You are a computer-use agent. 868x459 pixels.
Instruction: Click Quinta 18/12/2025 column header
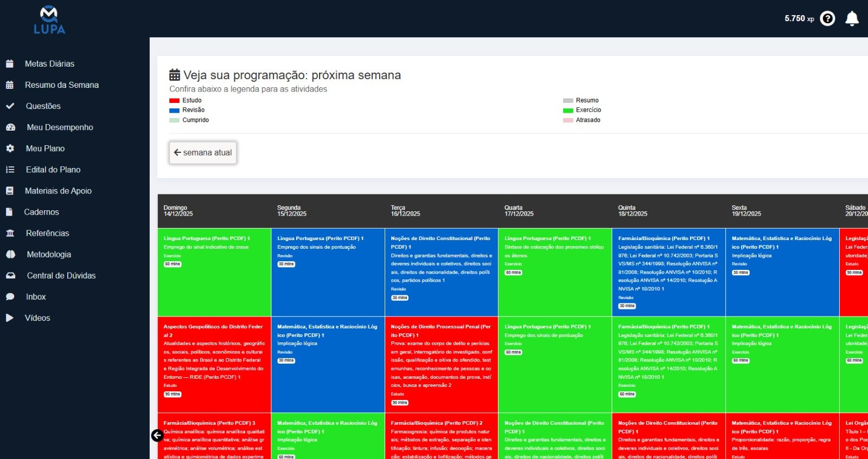pyautogui.click(x=669, y=211)
